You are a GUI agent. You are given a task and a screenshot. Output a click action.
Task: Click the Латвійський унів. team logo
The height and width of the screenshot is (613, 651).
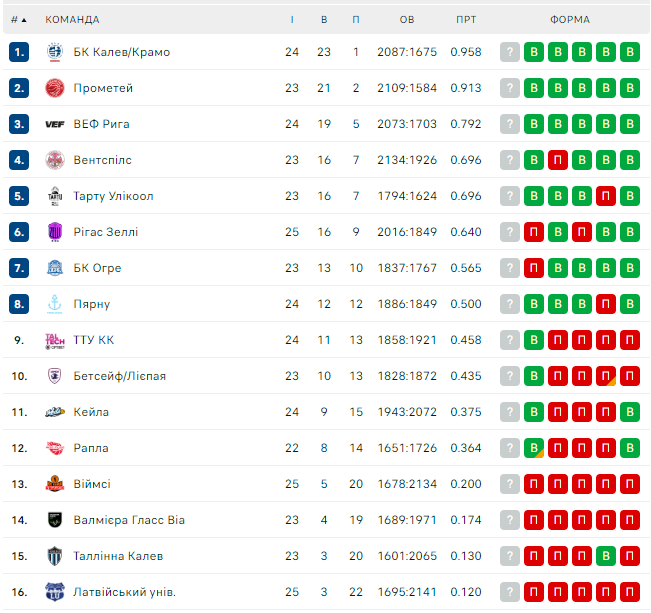[x=55, y=592]
